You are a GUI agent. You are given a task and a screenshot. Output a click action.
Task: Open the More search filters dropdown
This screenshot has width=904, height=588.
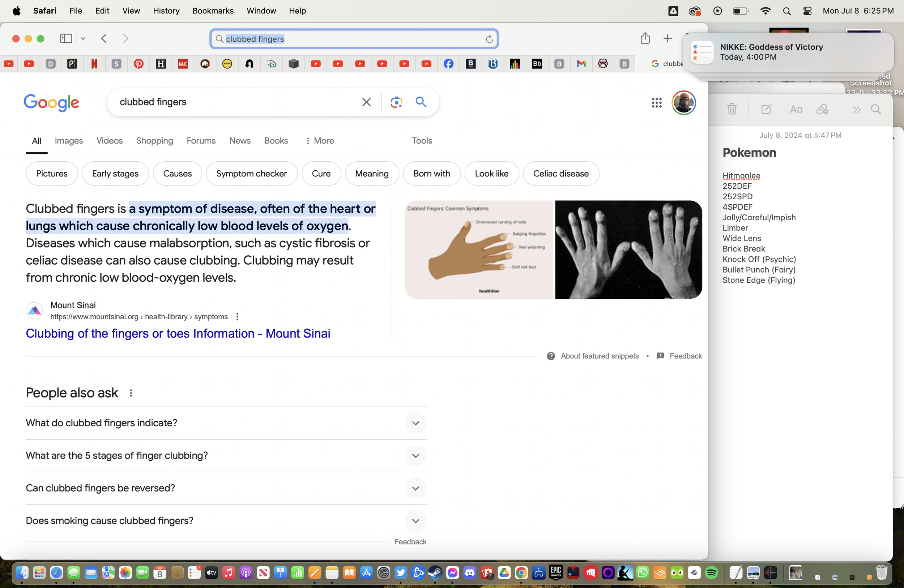[x=320, y=141]
